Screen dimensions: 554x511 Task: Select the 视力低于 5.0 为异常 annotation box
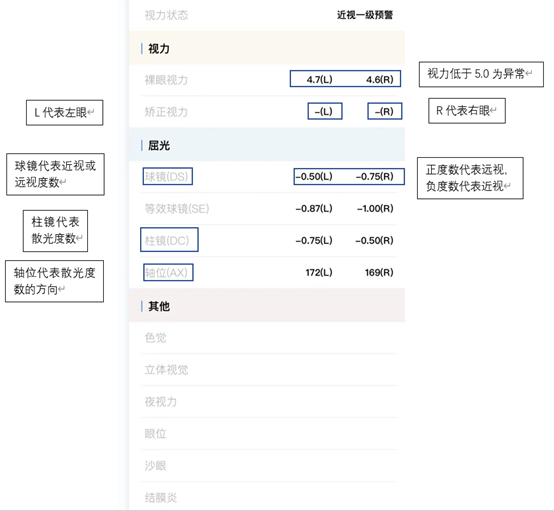pyautogui.click(x=481, y=74)
